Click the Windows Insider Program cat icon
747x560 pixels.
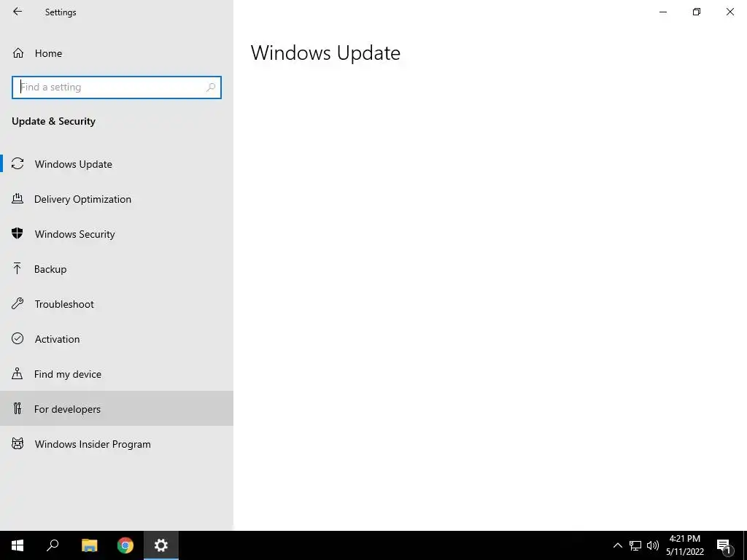[x=18, y=444]
